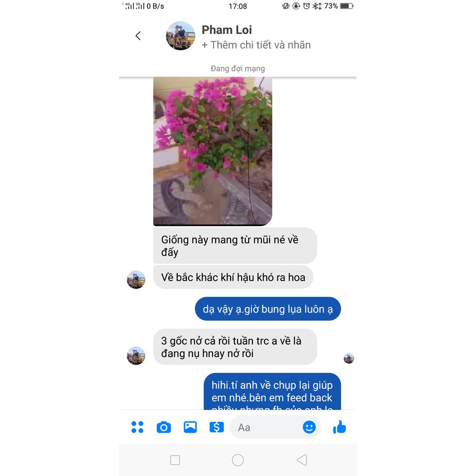Tap the back arrow in the chat header
Screen dimensions: 476x476
(x=138, y=36)
